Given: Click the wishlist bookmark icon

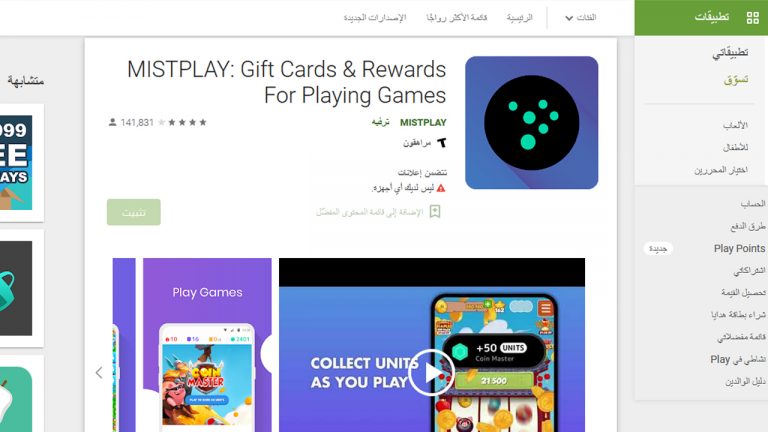Looking at the screenshot, I should 435,212.
